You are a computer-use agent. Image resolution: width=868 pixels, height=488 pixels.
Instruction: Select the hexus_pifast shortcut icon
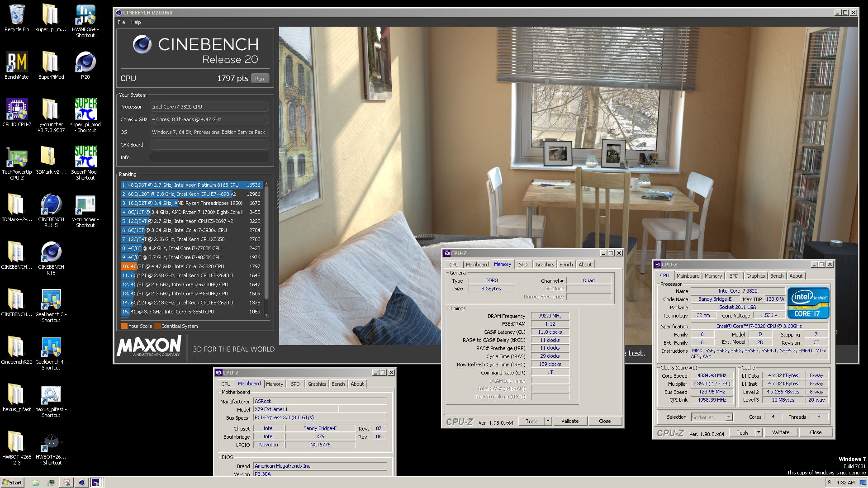[x=51, y=400]
